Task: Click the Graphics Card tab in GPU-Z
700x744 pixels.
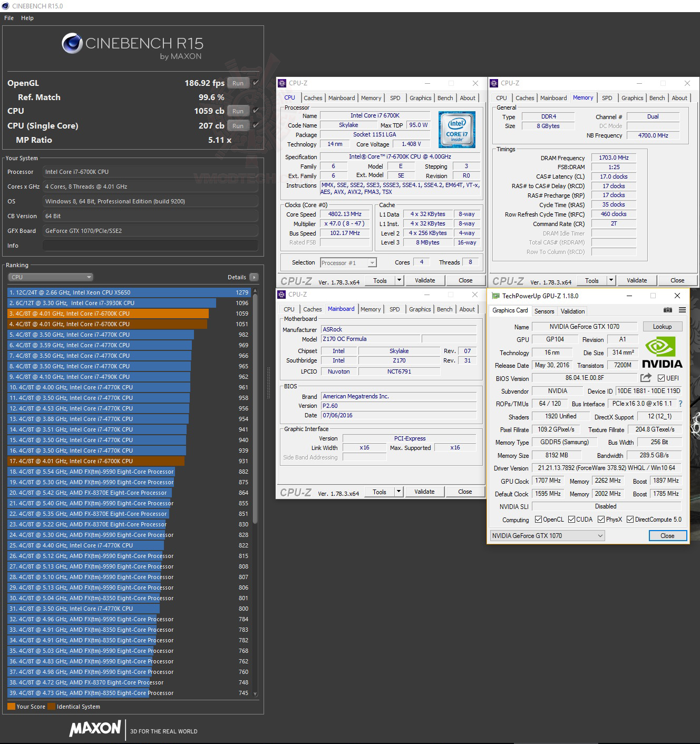Action: coord(510,311)
